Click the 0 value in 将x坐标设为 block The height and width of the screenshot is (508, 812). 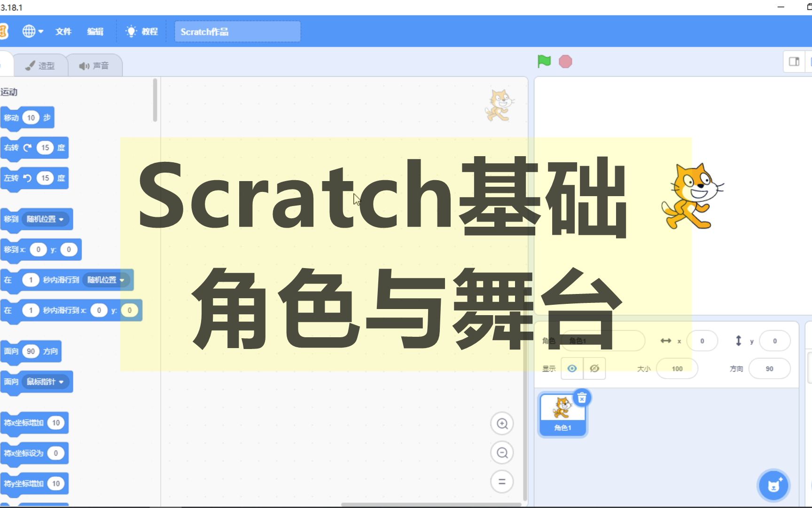coord(55,453)
